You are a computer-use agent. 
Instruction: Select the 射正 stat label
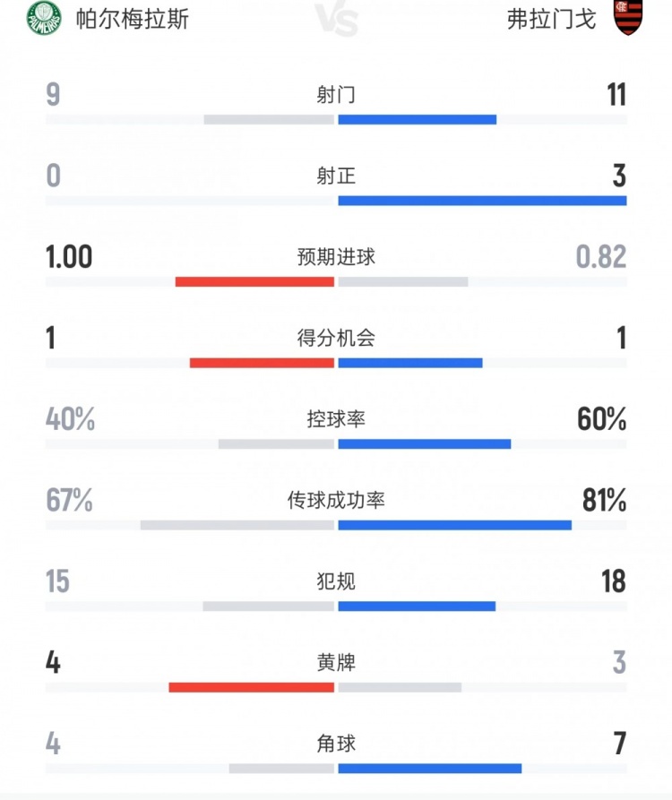tap(336, 176)
